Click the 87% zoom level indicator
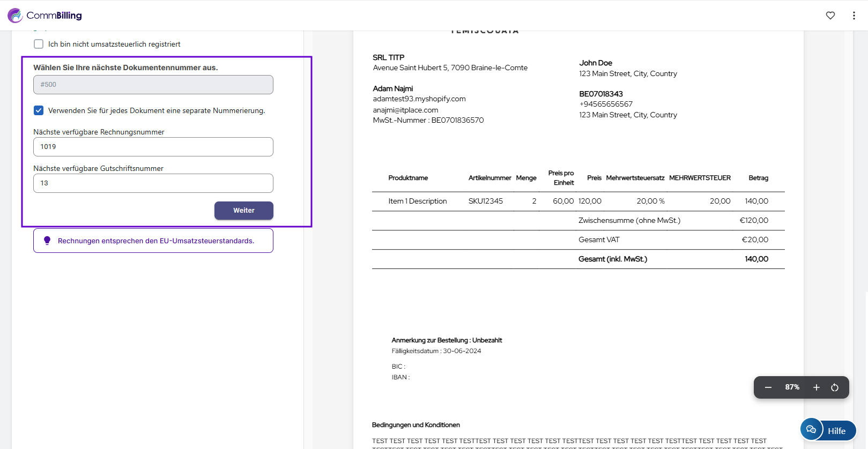868x449 pixels. (x=792, y=387)
